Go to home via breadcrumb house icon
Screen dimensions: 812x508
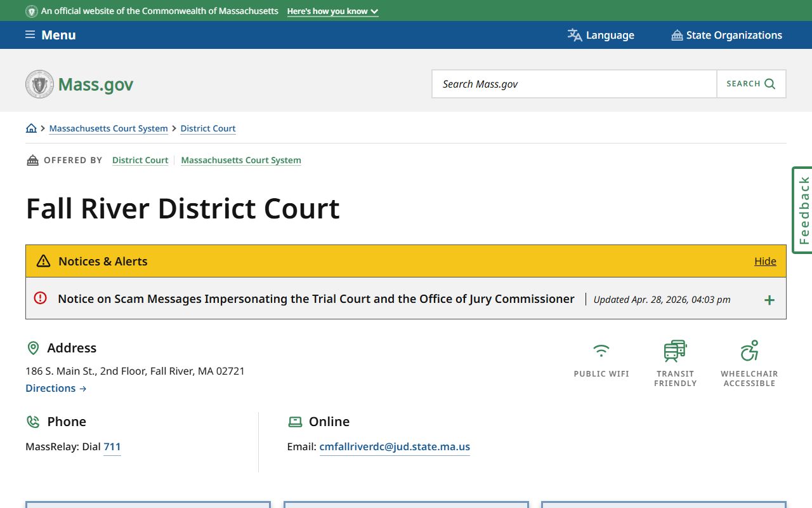[x=31, y=128]
